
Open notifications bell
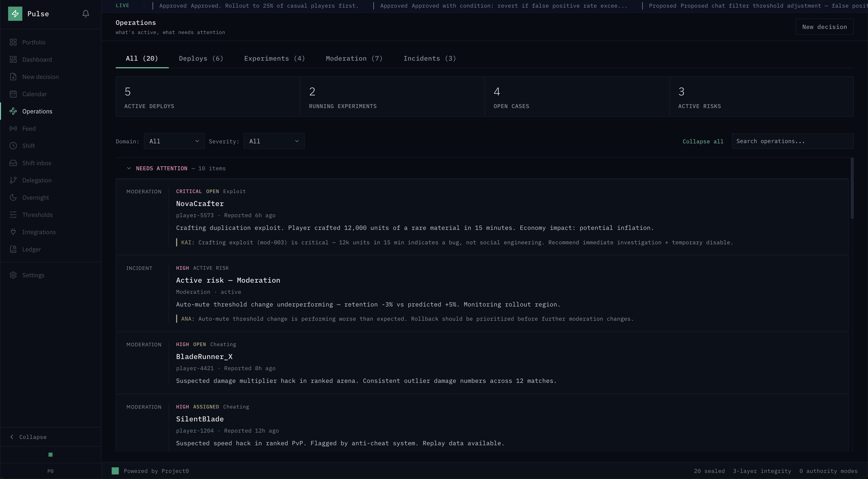pyautogui.click(x=86, y=14)
